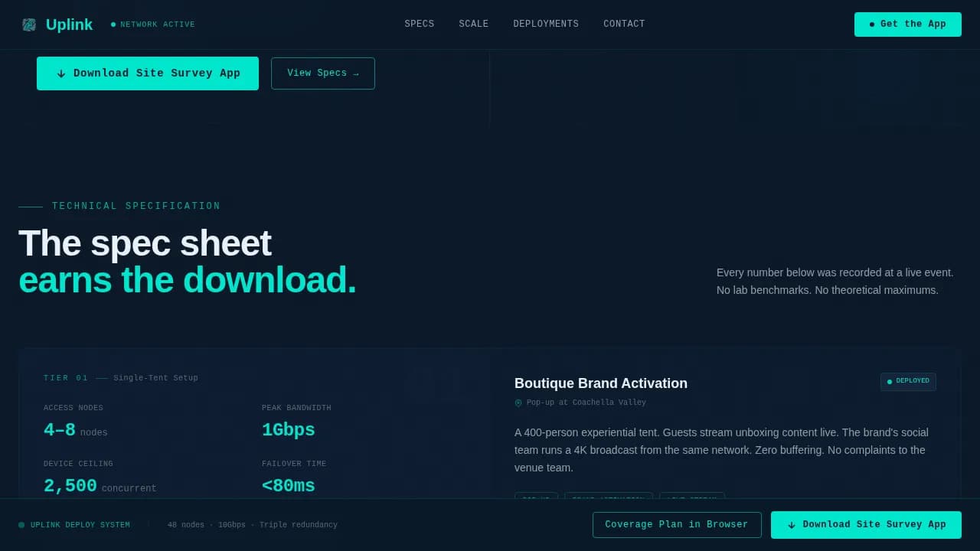Image resolution: width=980 pixels, height=551 pixels.
Task: Click the Network Active status indicator
Action: tap(153, 24)
